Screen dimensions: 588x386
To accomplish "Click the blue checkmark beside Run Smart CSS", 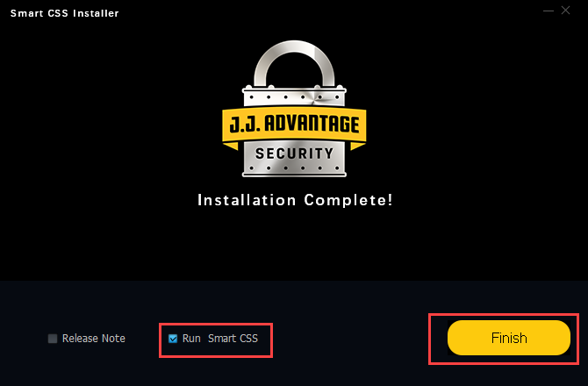I will tap(173, 339).
